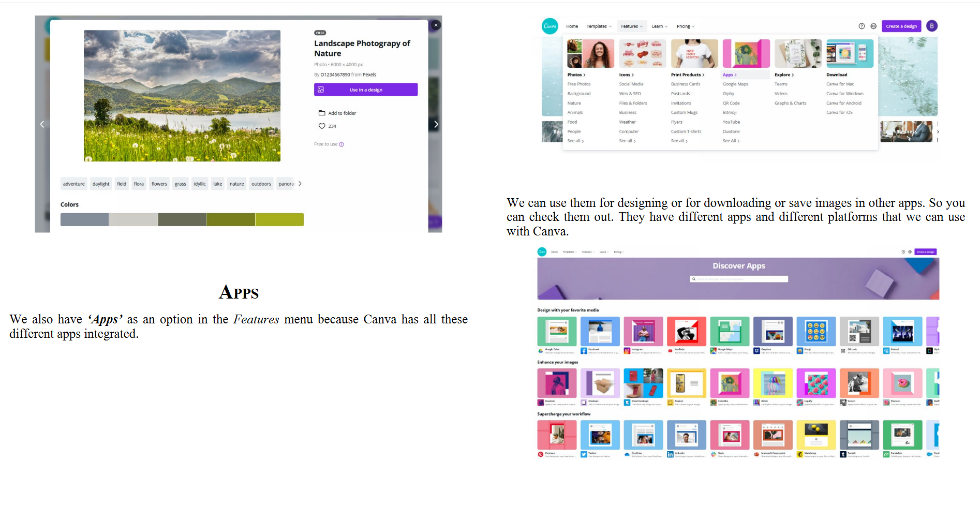Click the Canva logo icon
The width and height of the screenshot is (980, 505).
[x=550, y=26]
